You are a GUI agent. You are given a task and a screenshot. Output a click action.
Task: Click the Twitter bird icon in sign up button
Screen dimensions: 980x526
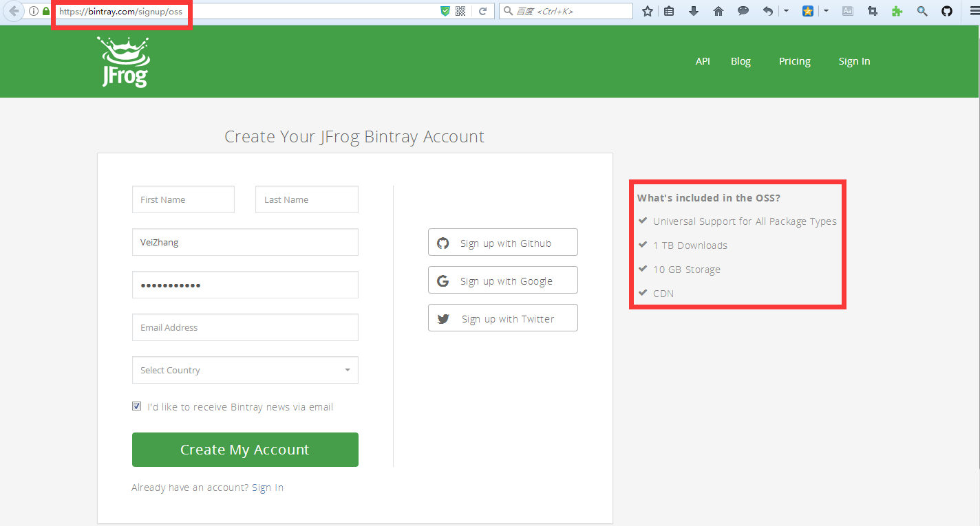(443, 318)
